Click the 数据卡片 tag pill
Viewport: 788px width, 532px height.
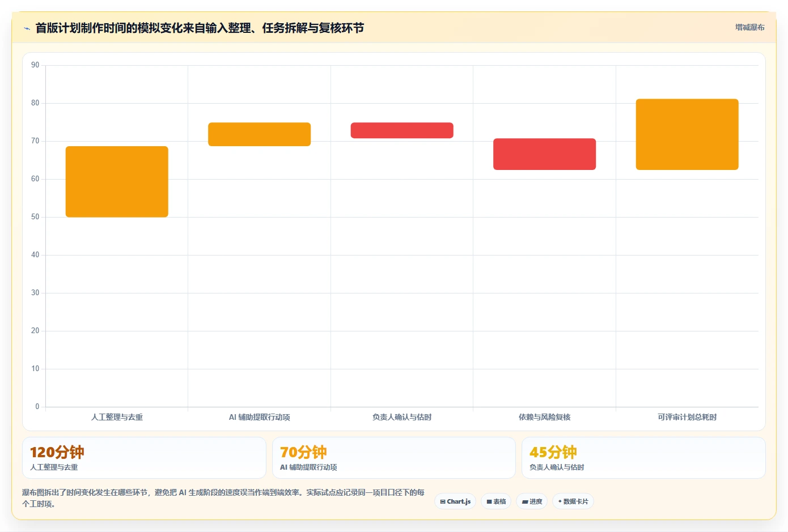click(x=573, y=501)
